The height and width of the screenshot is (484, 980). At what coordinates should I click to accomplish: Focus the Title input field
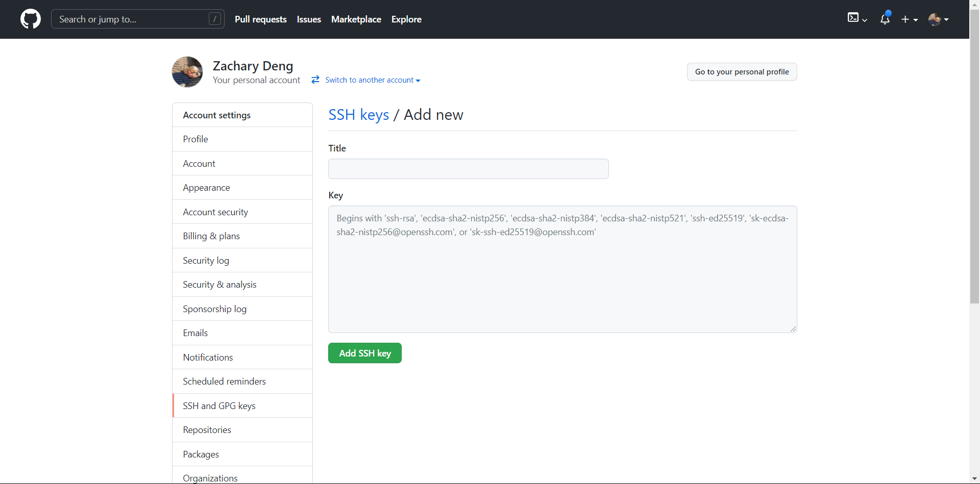click(x=468, y=169)
